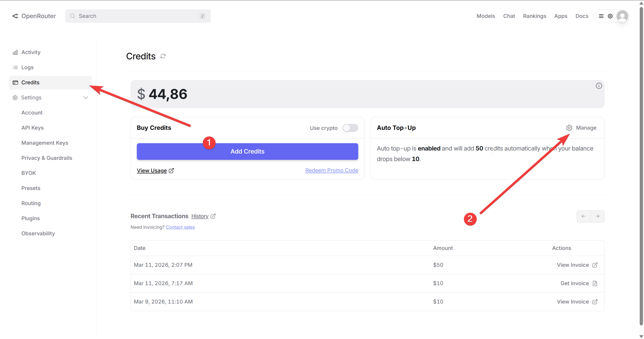644x339 pixels.
Task: Open Models in the top navigation
Action: pos(486,16)
